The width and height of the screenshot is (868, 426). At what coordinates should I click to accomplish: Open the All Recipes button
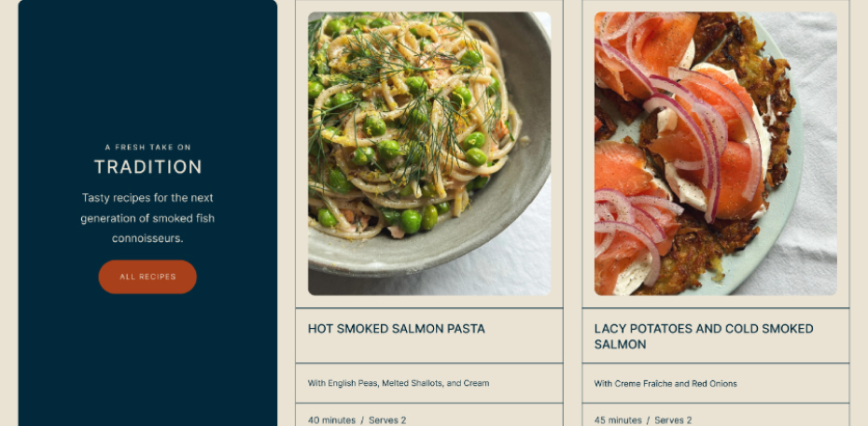coord(147,277)
